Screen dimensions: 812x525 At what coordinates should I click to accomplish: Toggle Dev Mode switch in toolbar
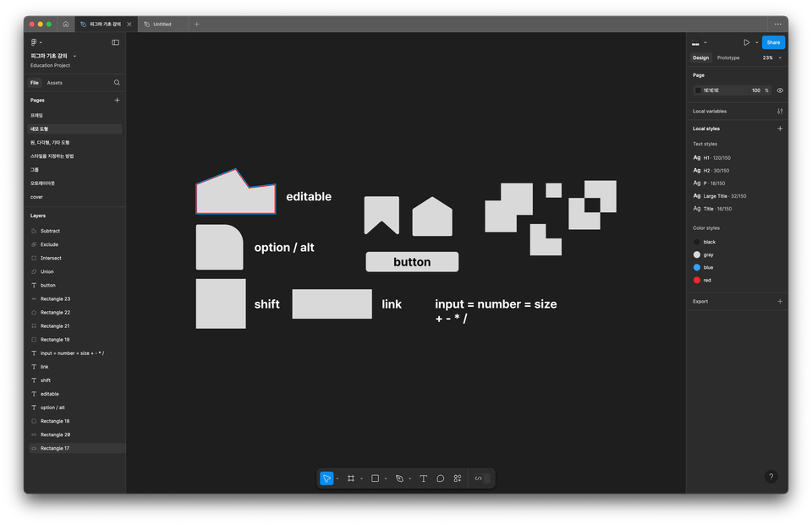(481, 479)
